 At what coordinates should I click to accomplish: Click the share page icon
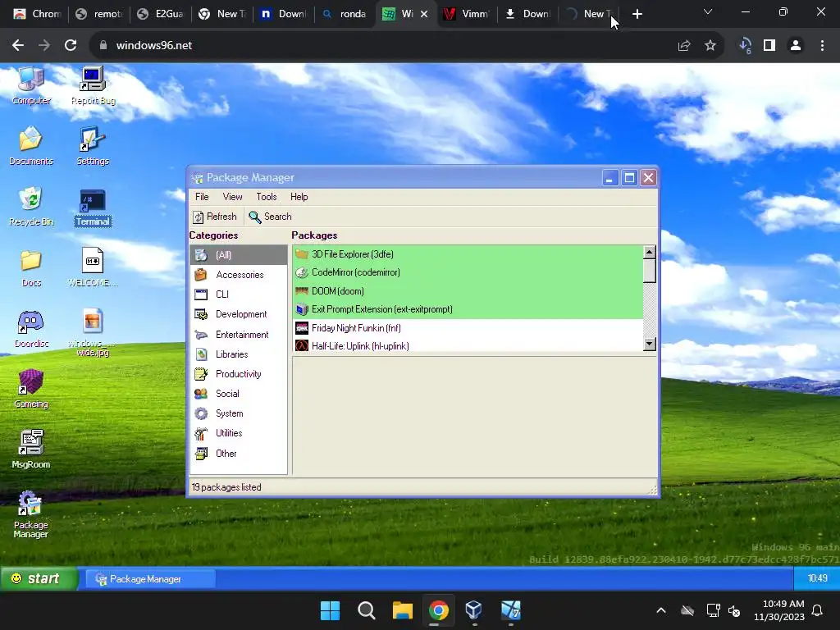pyautogui.click(x=684, y=46)
